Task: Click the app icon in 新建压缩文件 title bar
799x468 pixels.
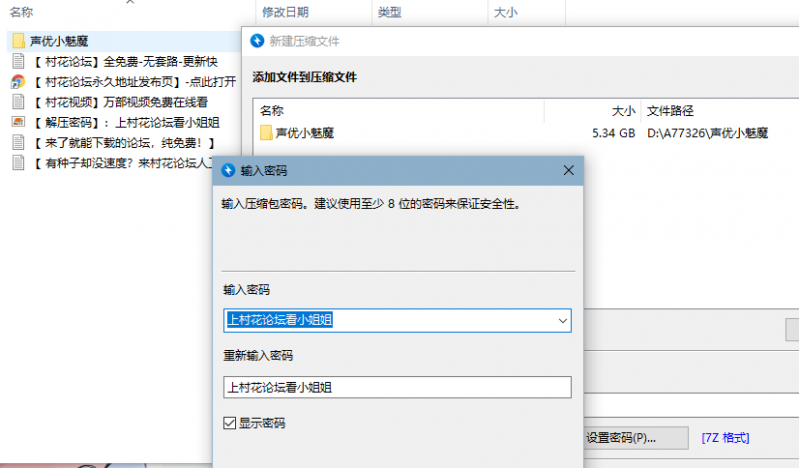Action: tap(258, 42)
